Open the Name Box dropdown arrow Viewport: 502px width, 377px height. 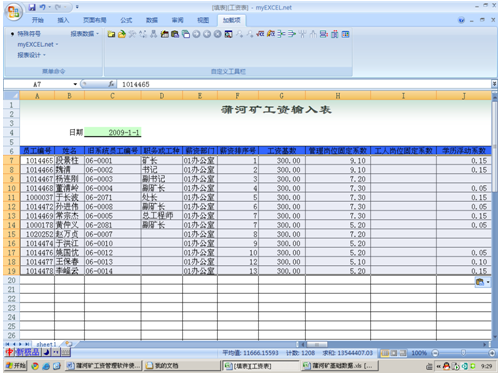pos(75,84)
